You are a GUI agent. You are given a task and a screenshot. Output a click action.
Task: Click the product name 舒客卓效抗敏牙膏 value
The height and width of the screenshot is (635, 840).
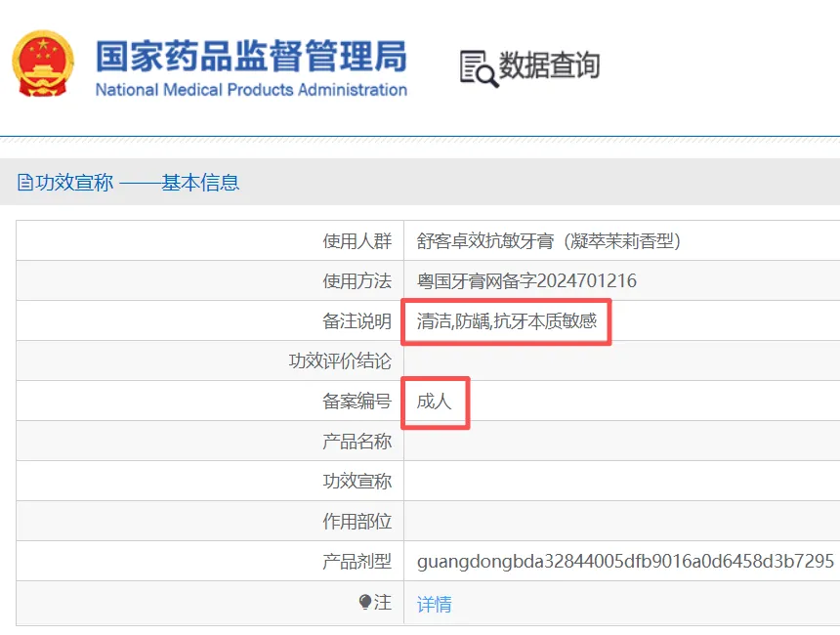pos(549,241)
